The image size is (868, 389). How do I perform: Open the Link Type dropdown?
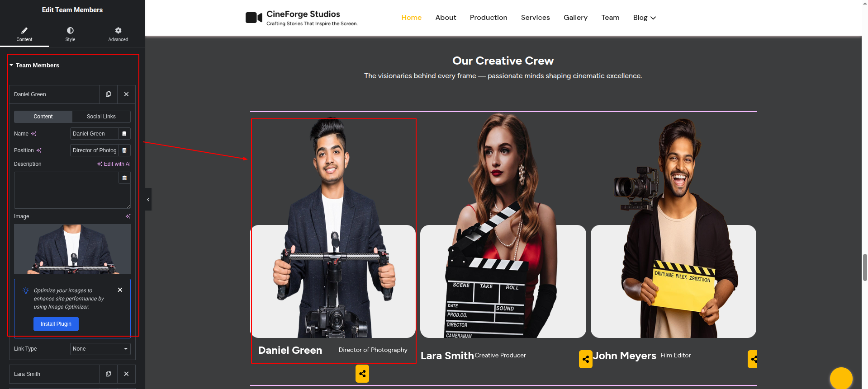point(100,349)
